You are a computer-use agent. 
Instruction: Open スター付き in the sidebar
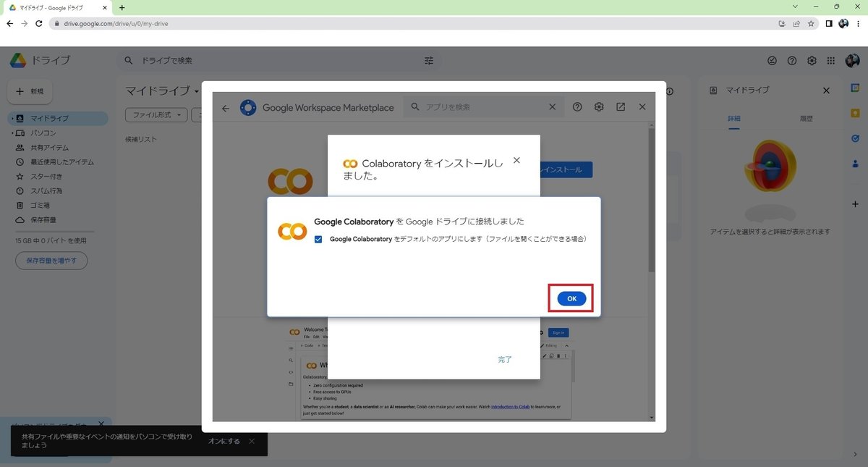[x=57, y=177]
